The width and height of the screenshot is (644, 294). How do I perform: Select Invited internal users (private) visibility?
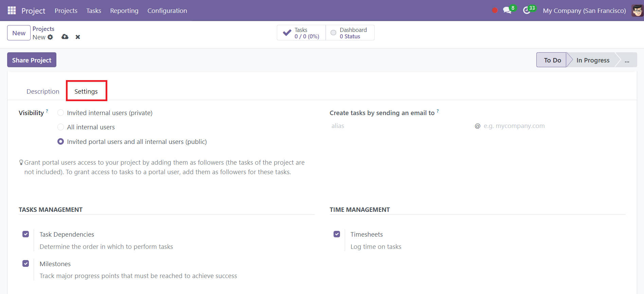tap(61, 113)
